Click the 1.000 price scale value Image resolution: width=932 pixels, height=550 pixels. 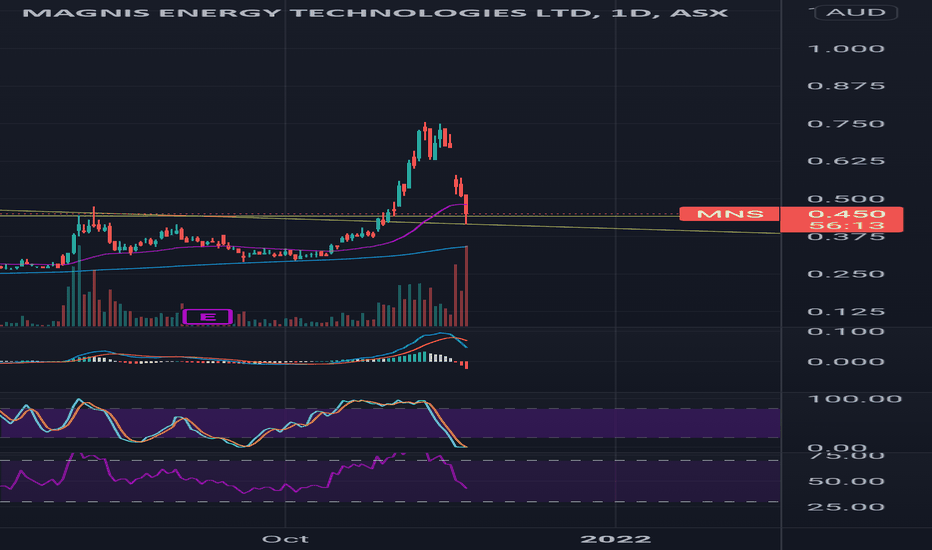(846, 49)
